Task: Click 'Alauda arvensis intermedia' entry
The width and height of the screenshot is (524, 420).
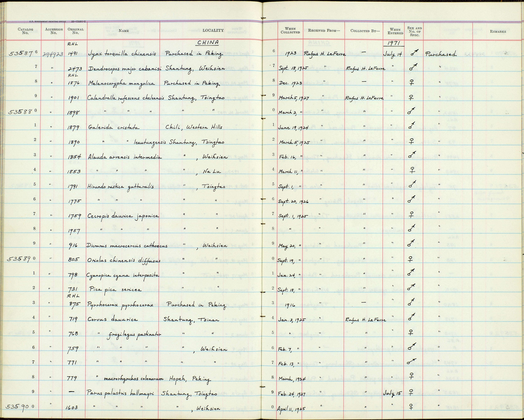Action: click(125, 157)
